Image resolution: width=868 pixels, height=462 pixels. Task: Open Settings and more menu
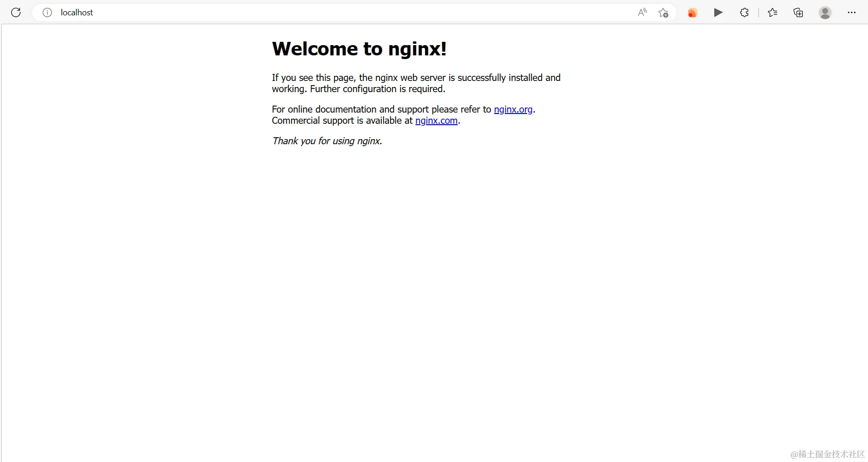click(x=852, y=13)
